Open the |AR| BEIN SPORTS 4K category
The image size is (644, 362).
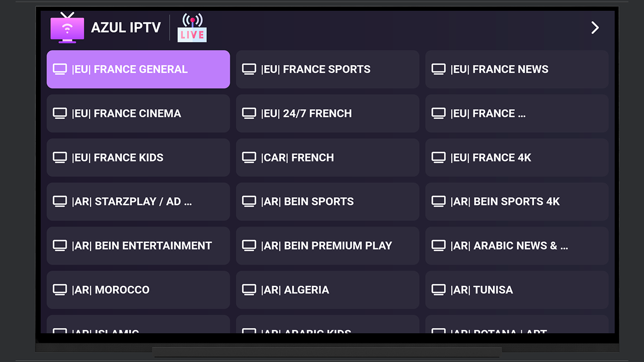pos(517,201)
